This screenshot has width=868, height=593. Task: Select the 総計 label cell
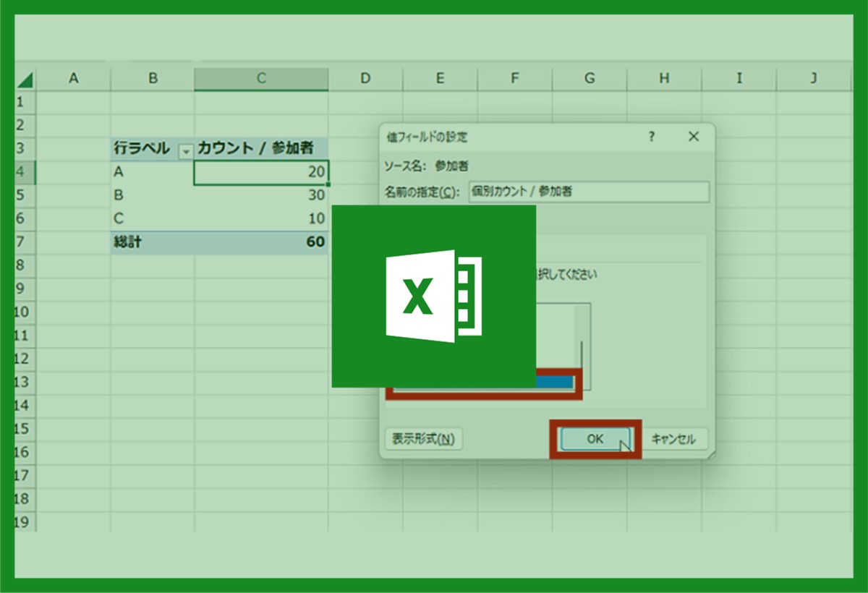tap(152, 242)
